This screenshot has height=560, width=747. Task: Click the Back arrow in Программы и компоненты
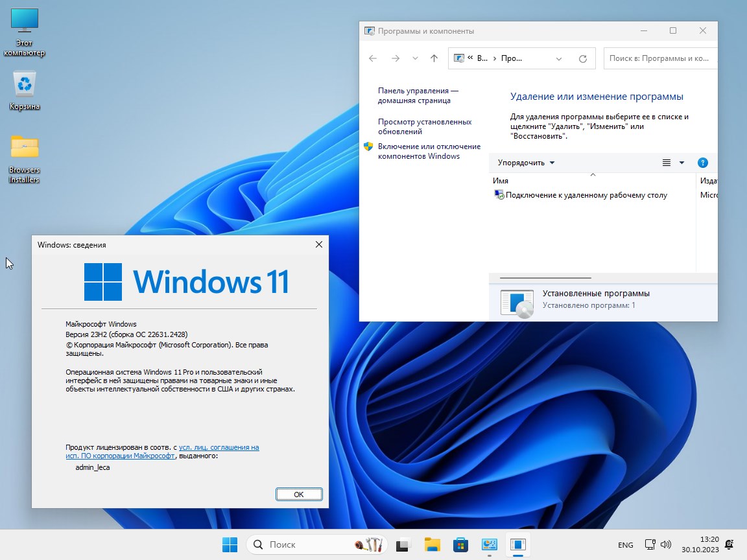click(x=373, y=58)
